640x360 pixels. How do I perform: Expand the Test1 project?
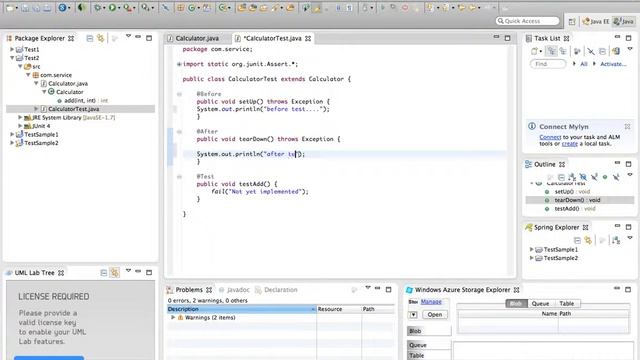tap(12, 49)
